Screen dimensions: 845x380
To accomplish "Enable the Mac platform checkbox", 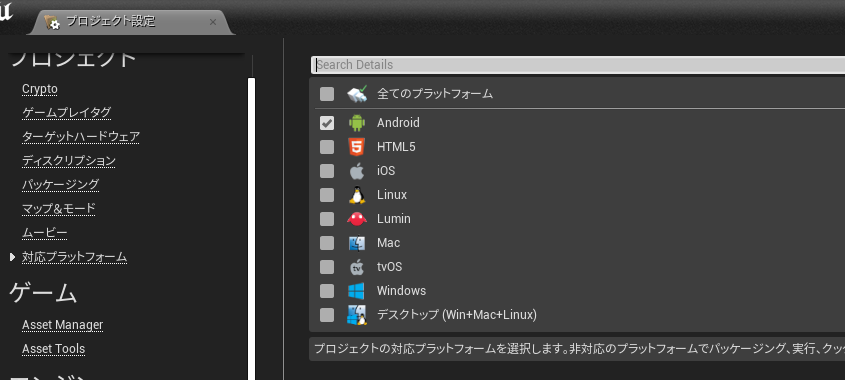I will [x=327, y=243].
